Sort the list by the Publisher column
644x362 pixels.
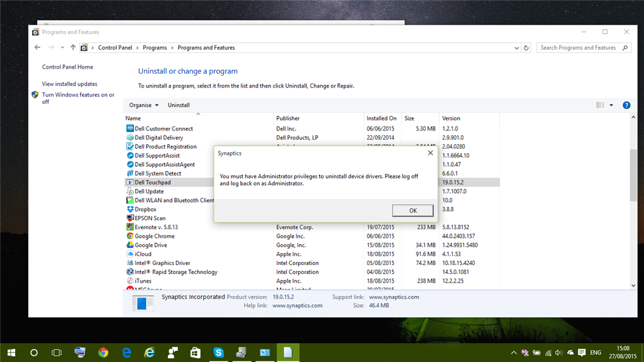coord(288,118)
